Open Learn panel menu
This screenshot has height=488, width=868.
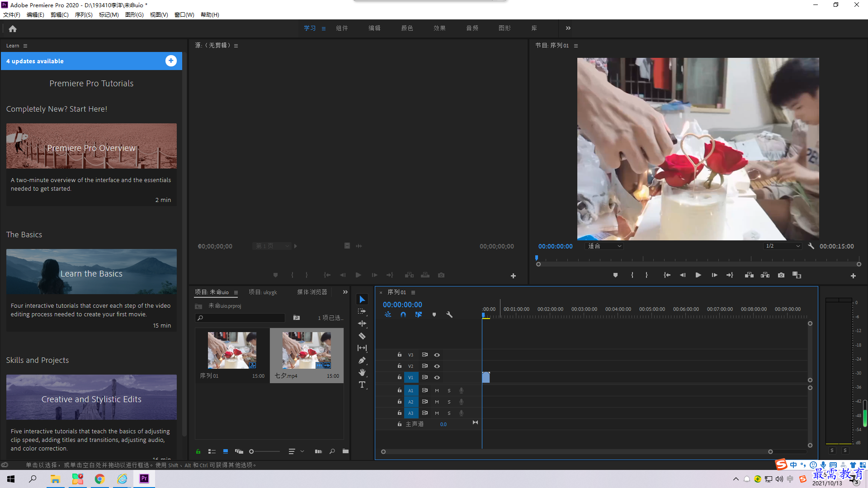point(25,46)
